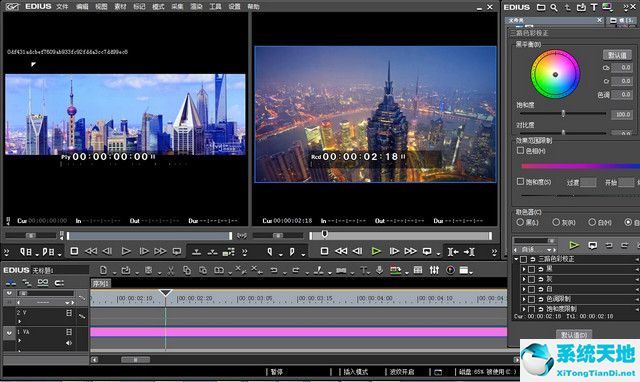Click the new sequence document icon
This screenshot has width=640, height=382.
click(104, 270)
